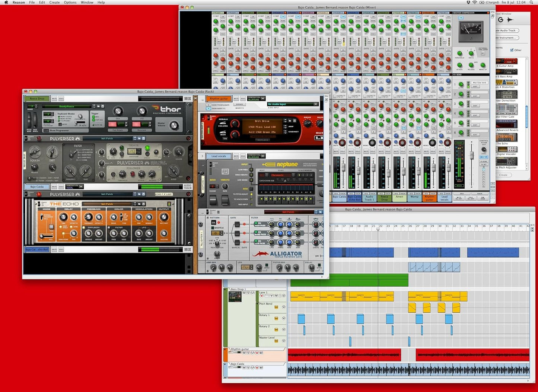538x392 pixels.
Task: Enable record arm on Rhythm guitar track
Action: coord(257,353)
